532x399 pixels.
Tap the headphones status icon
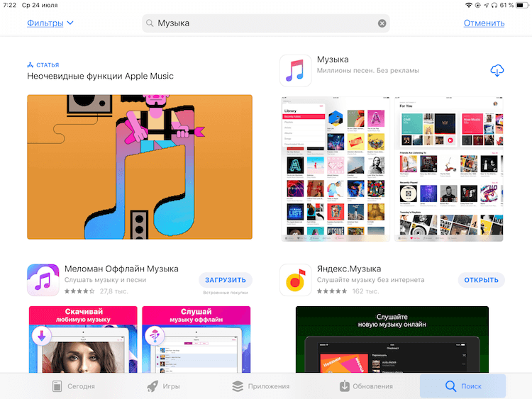[x=494, y=5]
